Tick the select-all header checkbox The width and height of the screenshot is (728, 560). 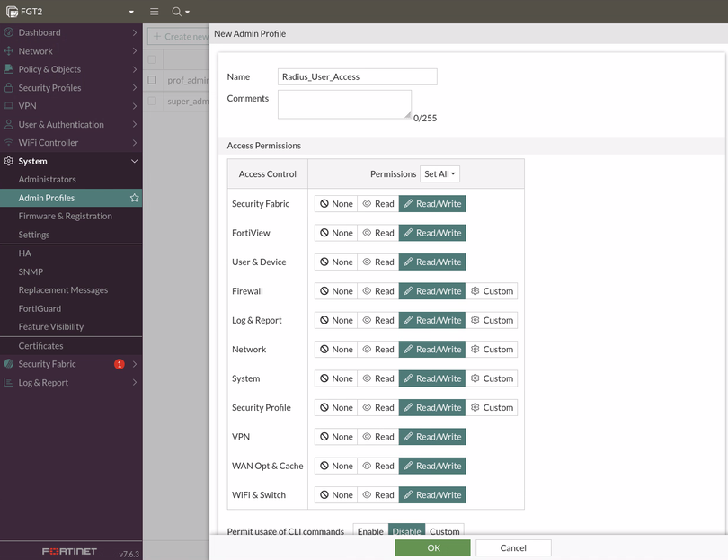tap(152, 59)
